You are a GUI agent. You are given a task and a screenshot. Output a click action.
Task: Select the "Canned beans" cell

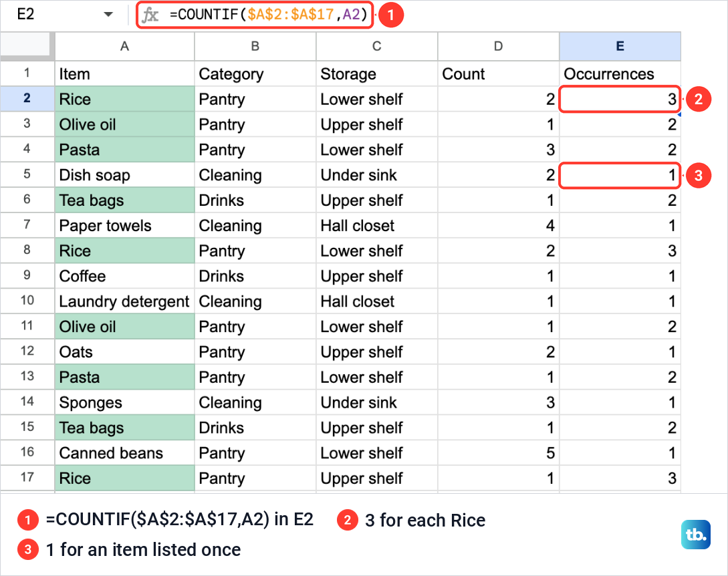tap(124, 453)
